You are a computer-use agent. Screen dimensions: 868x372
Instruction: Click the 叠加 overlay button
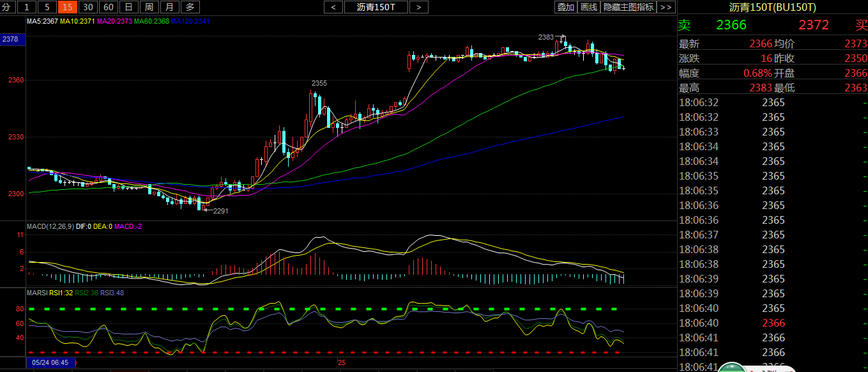(565, 7)
